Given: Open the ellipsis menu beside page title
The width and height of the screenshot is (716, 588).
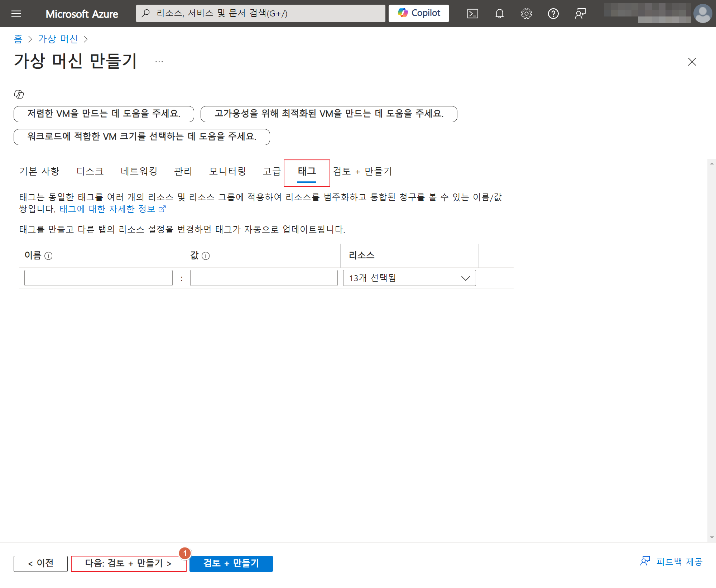Looking at the screenshot, I should tap(159, 62).
